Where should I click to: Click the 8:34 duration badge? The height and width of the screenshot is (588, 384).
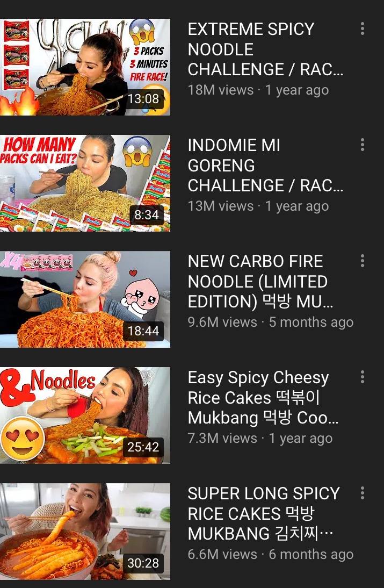pyautogui.click(x=147, y=215)
